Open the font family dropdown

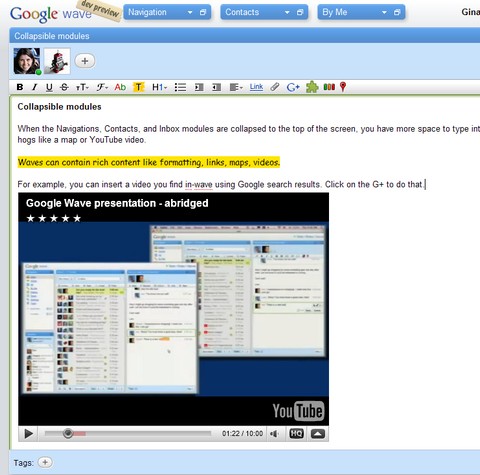102,87
